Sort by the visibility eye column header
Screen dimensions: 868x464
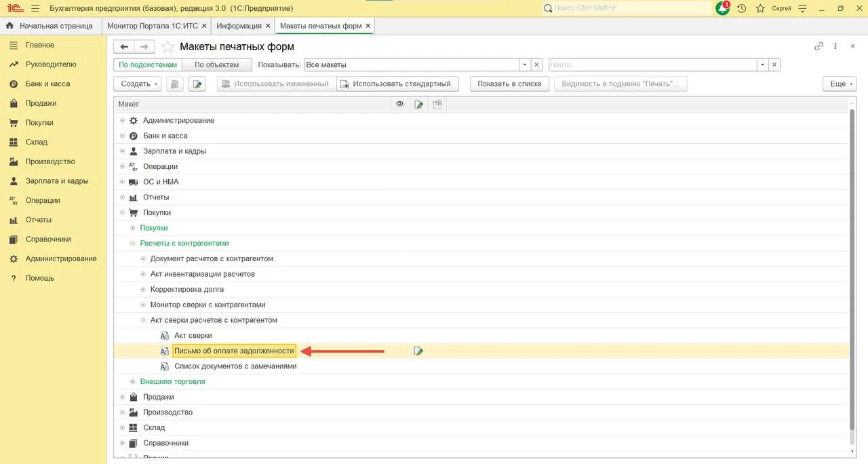coord(400,104)
